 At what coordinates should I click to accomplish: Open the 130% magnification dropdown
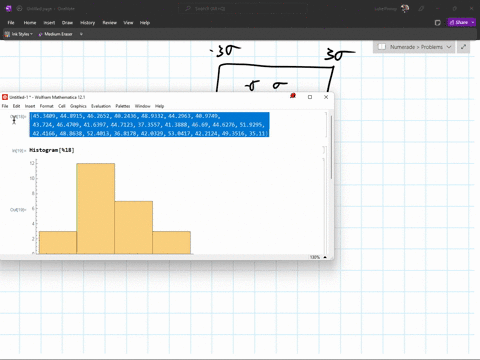[318, 257]
